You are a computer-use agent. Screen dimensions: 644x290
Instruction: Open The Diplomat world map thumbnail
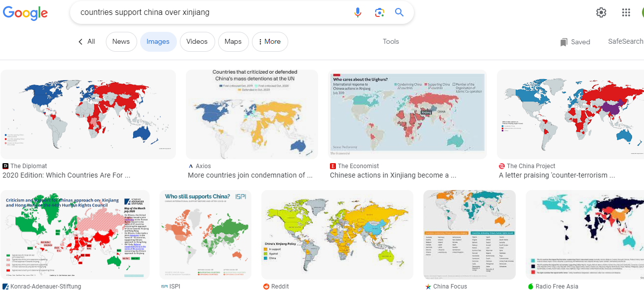click(88, 114)
